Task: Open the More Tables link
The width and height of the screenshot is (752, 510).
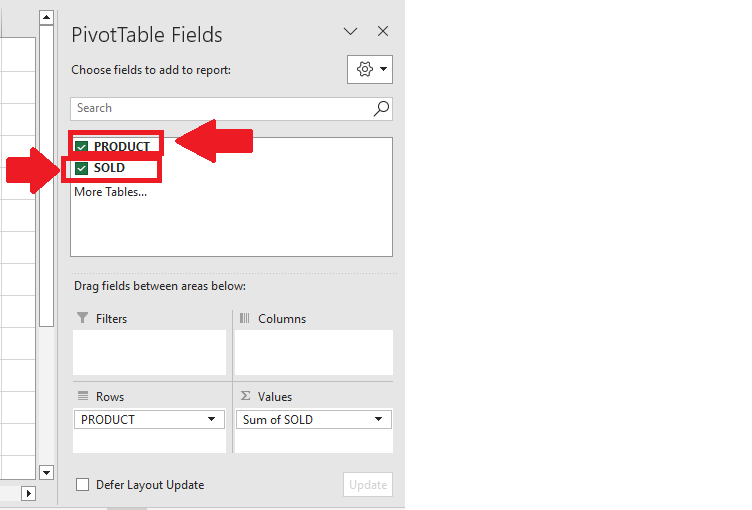Action: 110,192
